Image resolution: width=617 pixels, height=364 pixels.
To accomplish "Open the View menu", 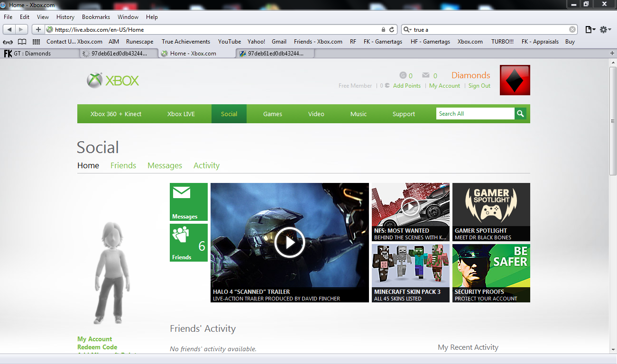I will tap(43, 17).
